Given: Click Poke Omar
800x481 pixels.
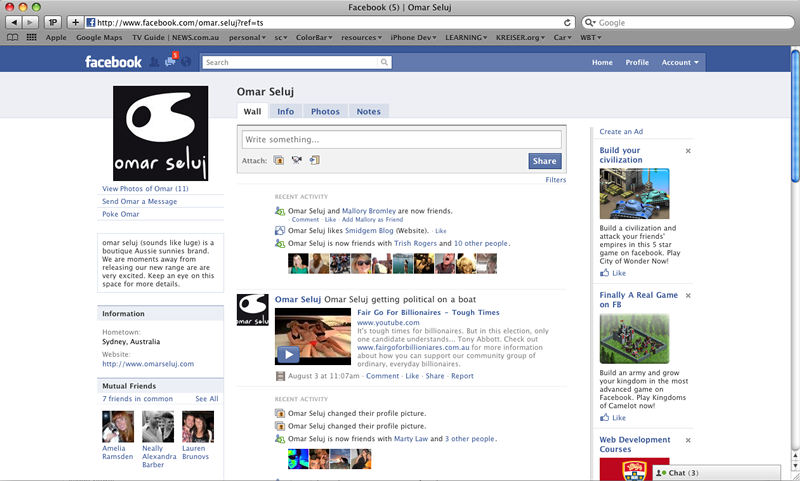Looking at the screenshot, I should click(120, 214).
